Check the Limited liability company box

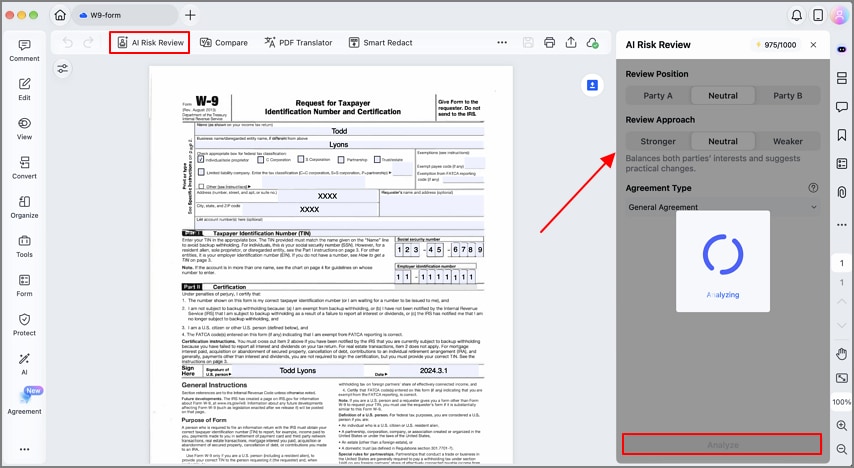click(202, 172)
